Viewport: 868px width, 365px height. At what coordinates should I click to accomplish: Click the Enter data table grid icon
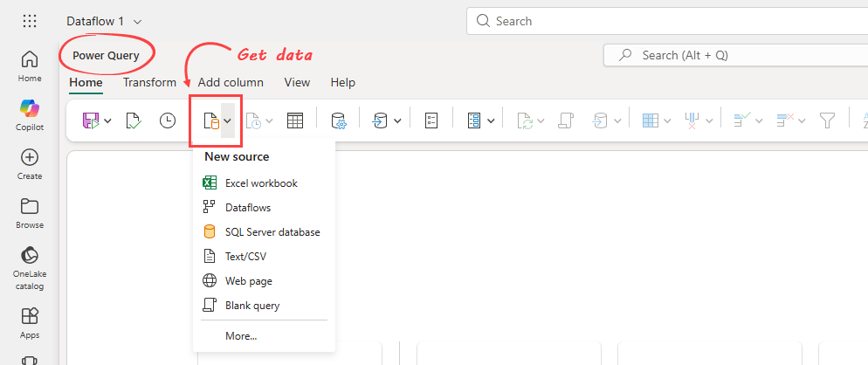(x=295, y=121)
